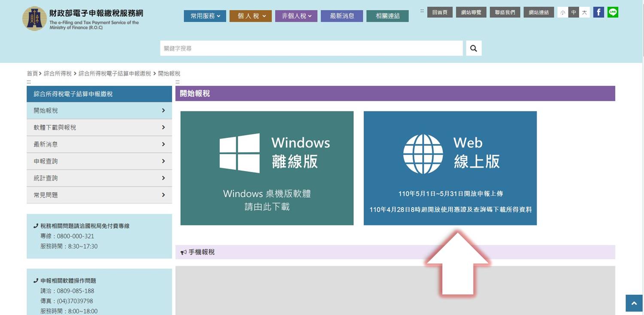Click the scroll-to-top arrow button
This screenshot has height=315, width=644.
click(634, 303)
